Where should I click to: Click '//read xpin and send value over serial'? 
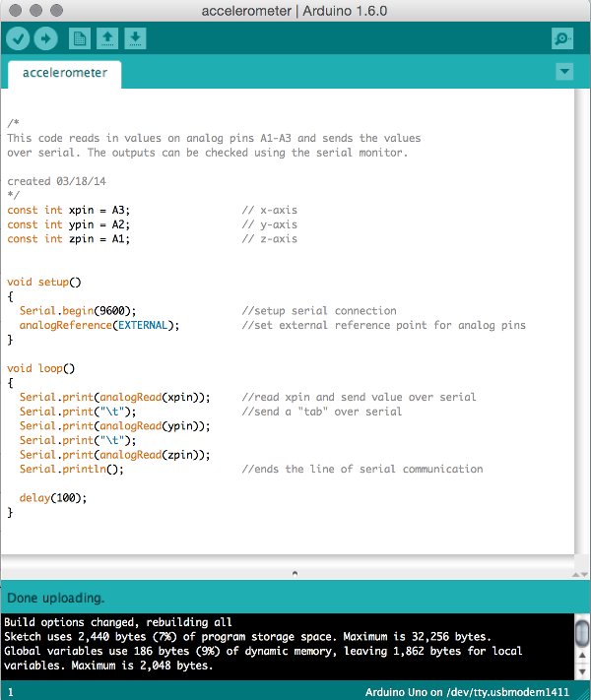[x=359, y=397]
